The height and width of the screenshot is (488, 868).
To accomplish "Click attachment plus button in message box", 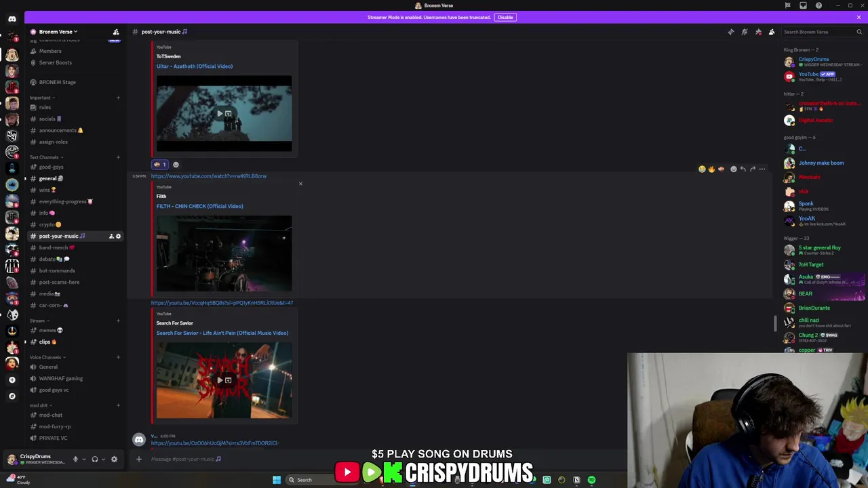I will [139, 459].
